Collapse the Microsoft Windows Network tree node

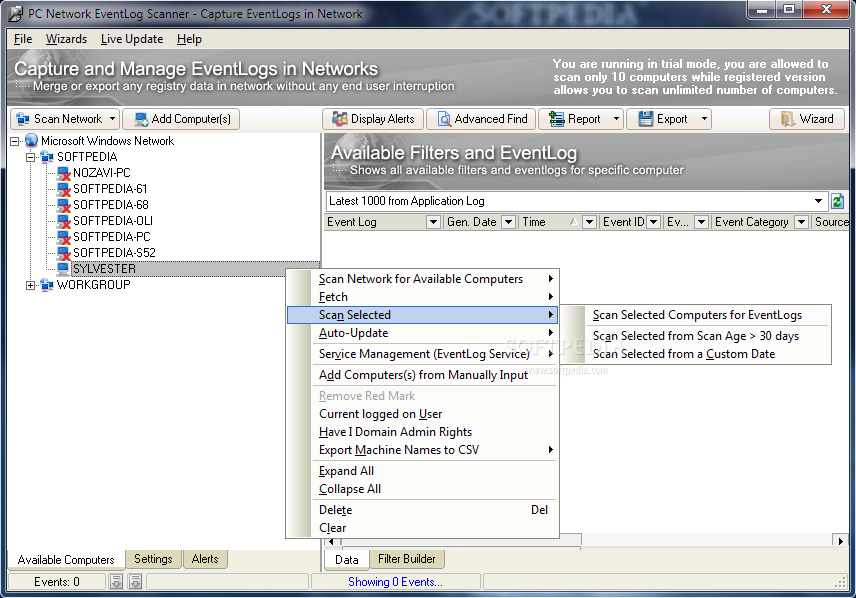click(15, 141)
